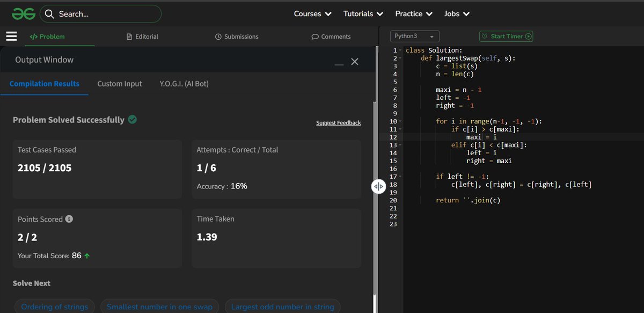Close the Output Window
644x313 pixels.
[x=355, y=62]
